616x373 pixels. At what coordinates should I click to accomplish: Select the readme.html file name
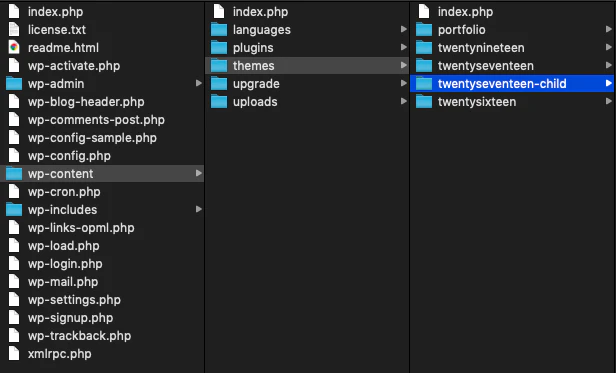tap(63, 48)
